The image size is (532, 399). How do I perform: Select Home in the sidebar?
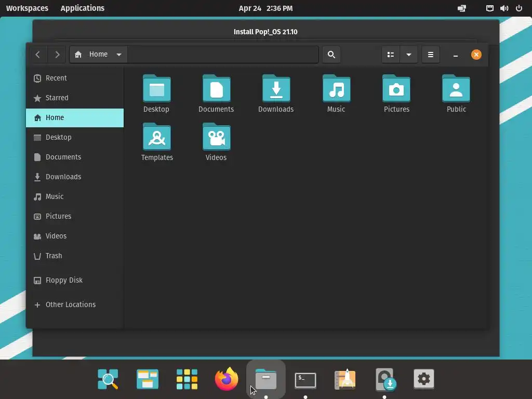[75, 118]
